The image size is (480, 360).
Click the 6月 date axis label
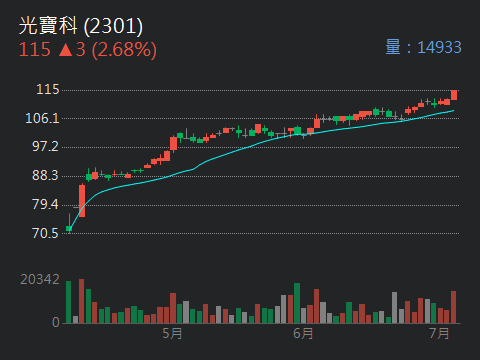[x=303, y=333]
